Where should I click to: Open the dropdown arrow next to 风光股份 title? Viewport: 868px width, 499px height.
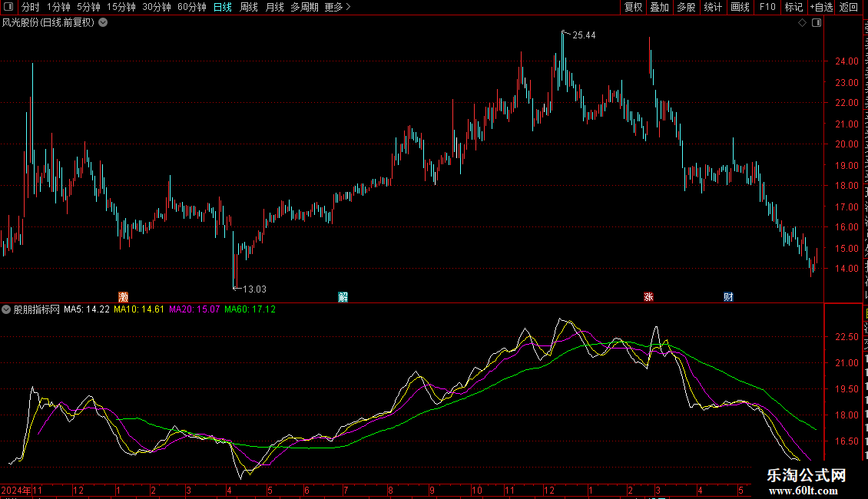103,23
